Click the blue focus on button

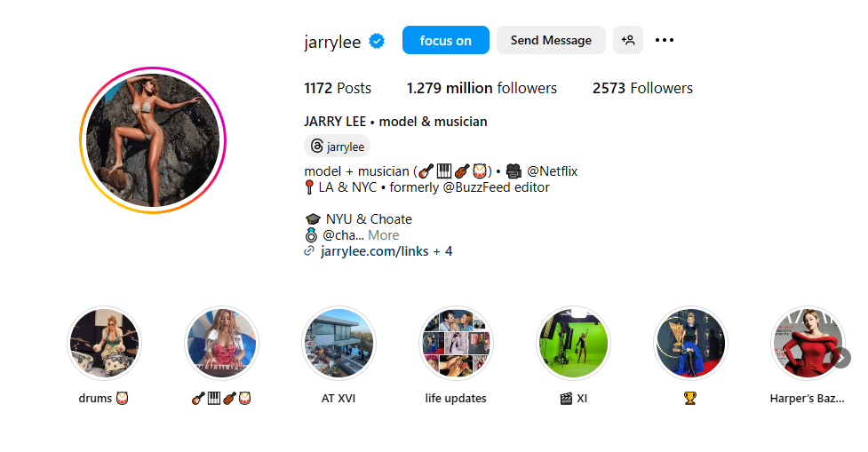tap(446, 40)
